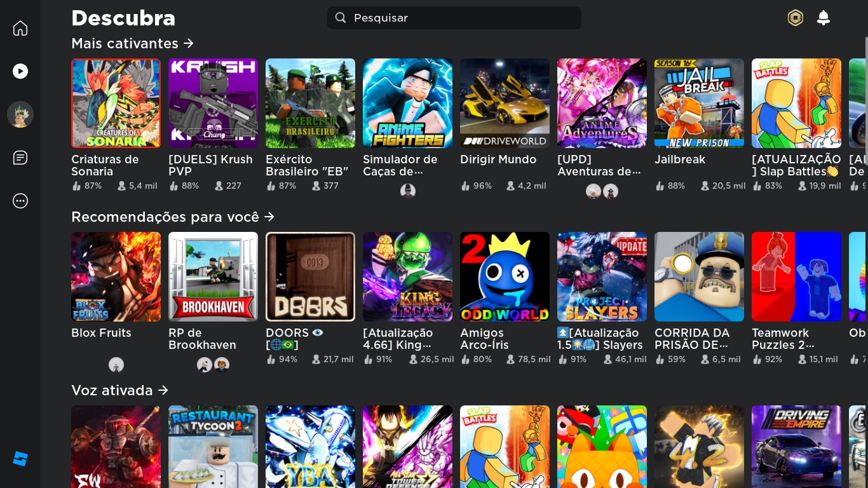
Task: Click the search magnifier icon
Action: click(341, 18)
